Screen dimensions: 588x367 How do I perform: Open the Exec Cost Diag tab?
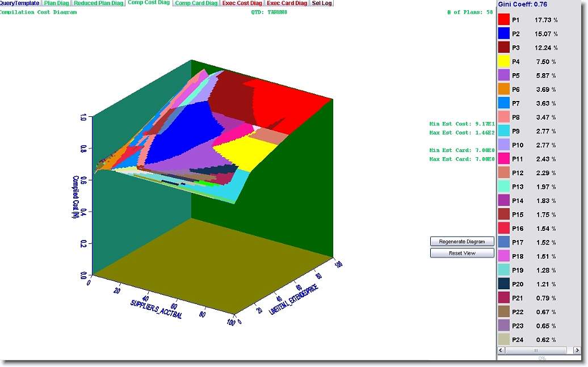(x=242, y=3)
